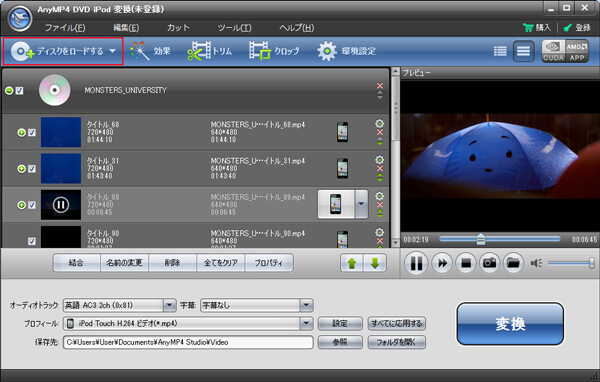
Task: Delete title 31 with red X
Action: (380, 169)
